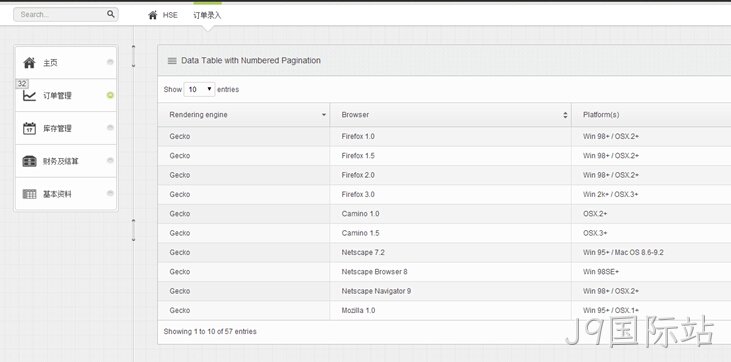The image size is (731, 362).
Task: Select the 订单录入 tab
Action: click(207, 15)
